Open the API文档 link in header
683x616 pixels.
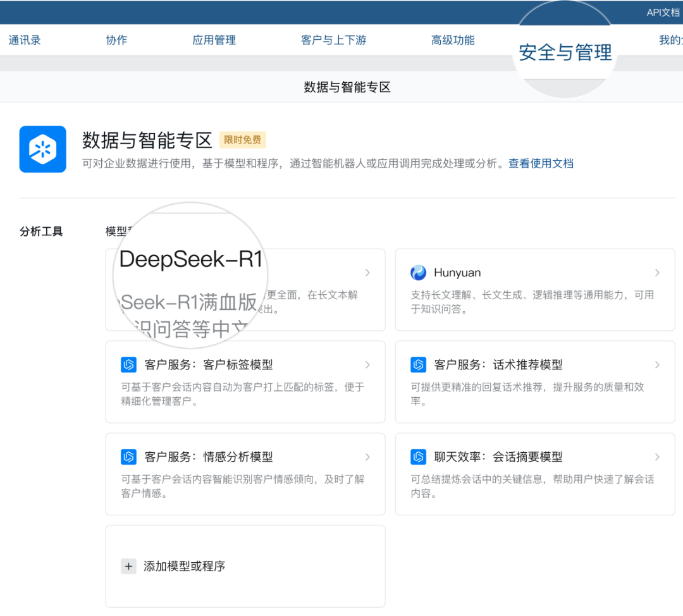[x=663, y=13]
